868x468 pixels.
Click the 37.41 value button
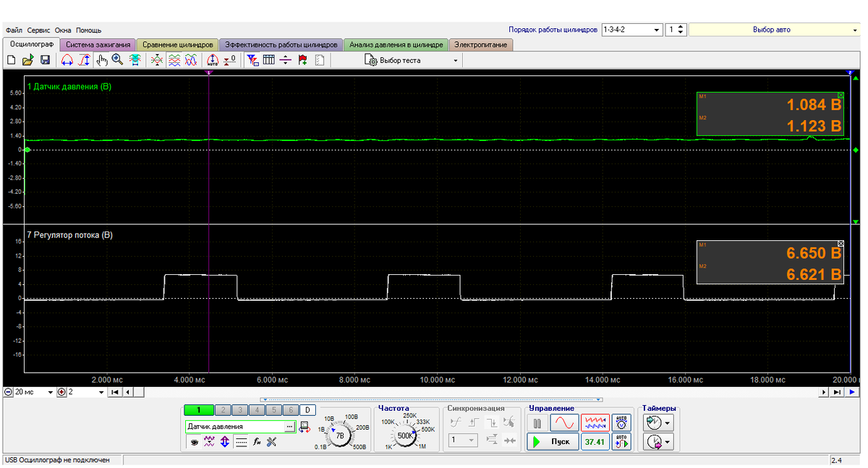pos(595,441)
